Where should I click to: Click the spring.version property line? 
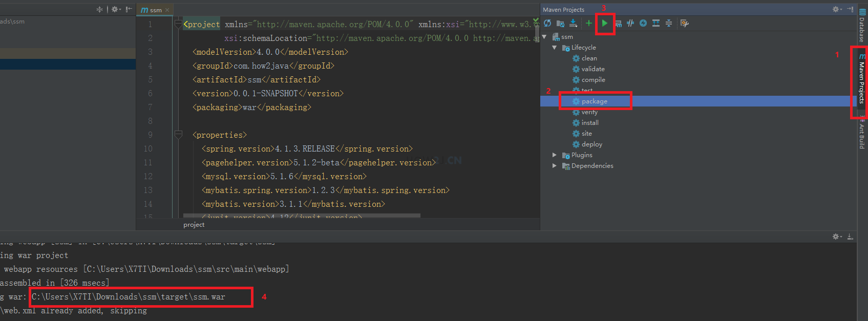click(x=307, y=148)
